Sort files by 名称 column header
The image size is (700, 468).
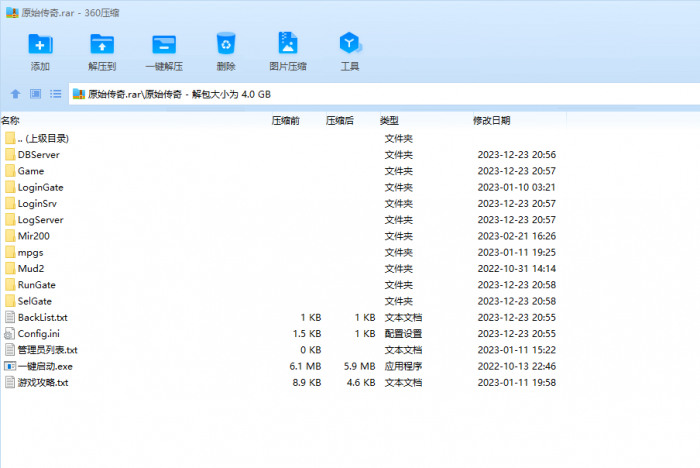coord(12,120)
